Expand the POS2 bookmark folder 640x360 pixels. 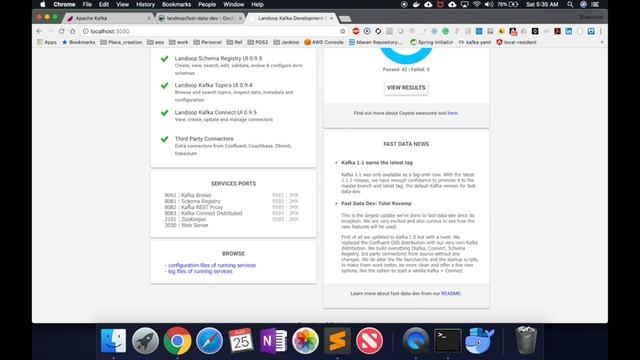pyautogui.click(x=258, y=42)
